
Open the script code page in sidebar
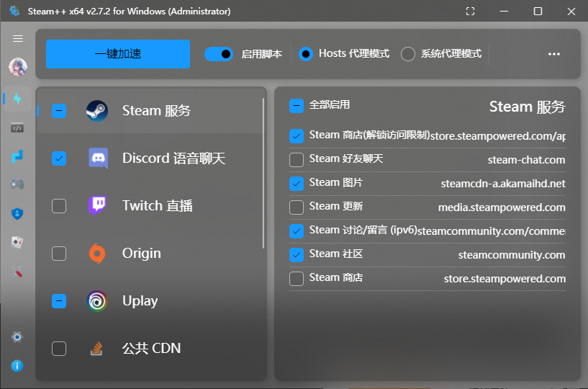(17, 128)
